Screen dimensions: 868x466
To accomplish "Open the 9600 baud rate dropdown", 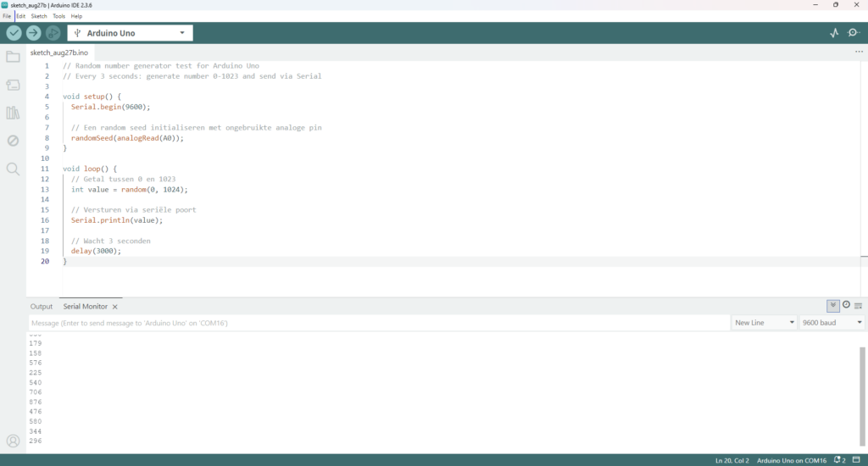I will click(832, 323).
